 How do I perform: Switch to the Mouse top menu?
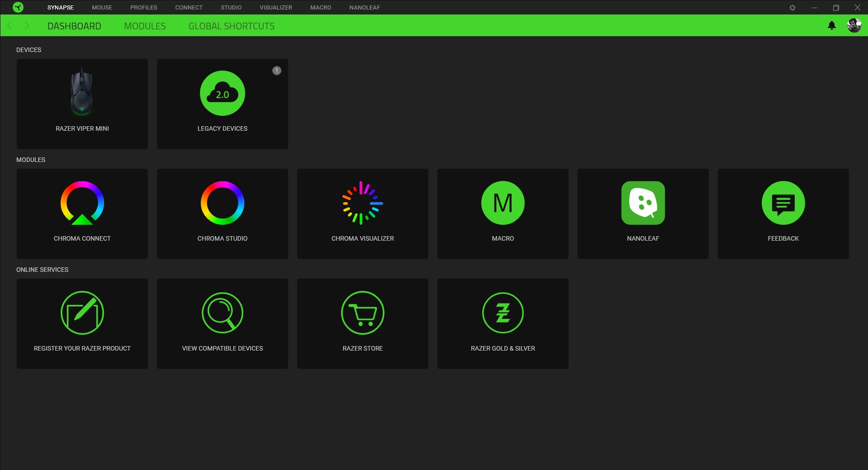point(102,8)
